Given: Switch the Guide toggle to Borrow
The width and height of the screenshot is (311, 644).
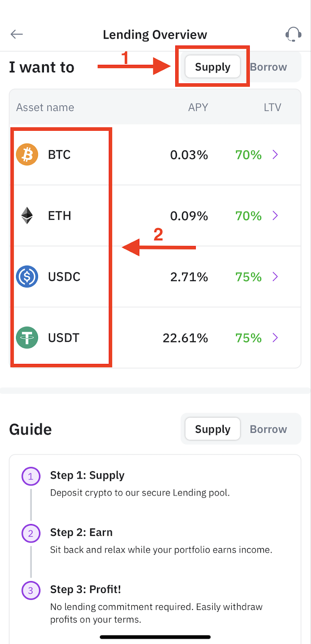Looking at the screenshot, I should (268, 429).
